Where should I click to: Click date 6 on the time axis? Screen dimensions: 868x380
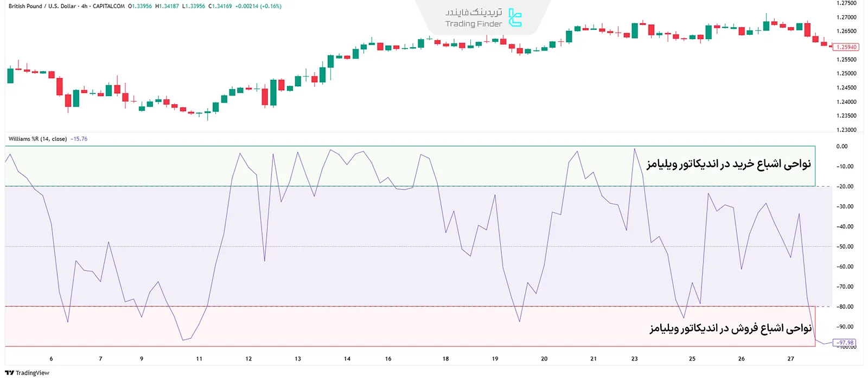[x=52, y=359]
